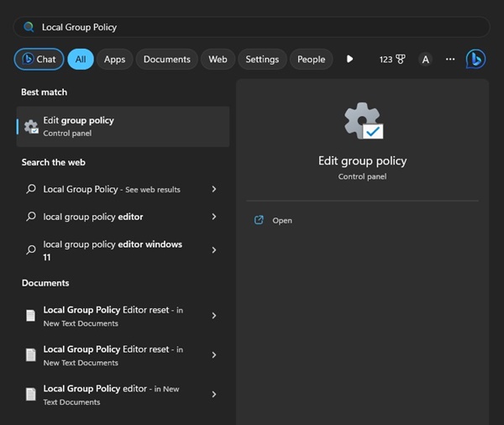The image size is (504, 425).
Task: Click search icon beside editor windows 11 suggestion
Action: (31, 249)
